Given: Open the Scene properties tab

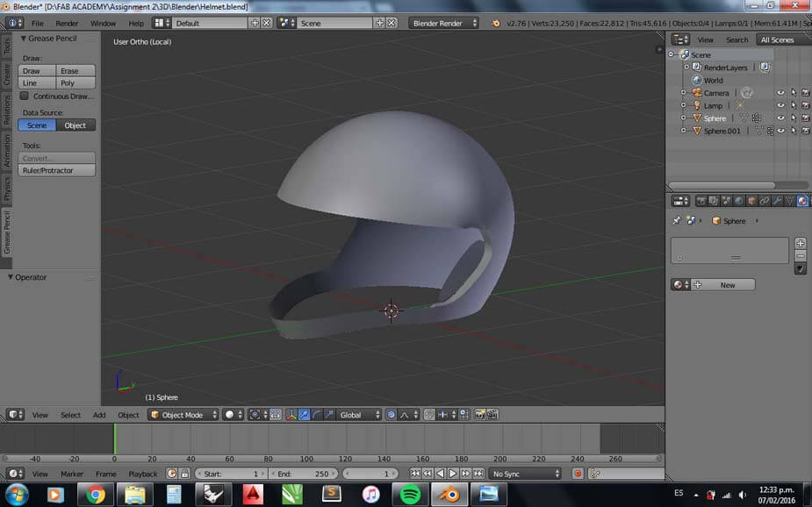Looking at the screenshot, I should click(x=727, y=201).
